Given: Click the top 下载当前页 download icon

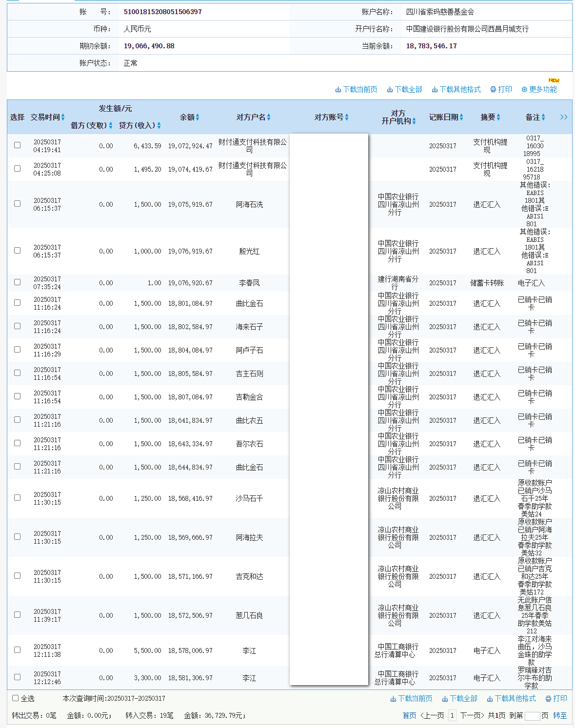Looking at the screenshot, I should (x=338, y=90).
